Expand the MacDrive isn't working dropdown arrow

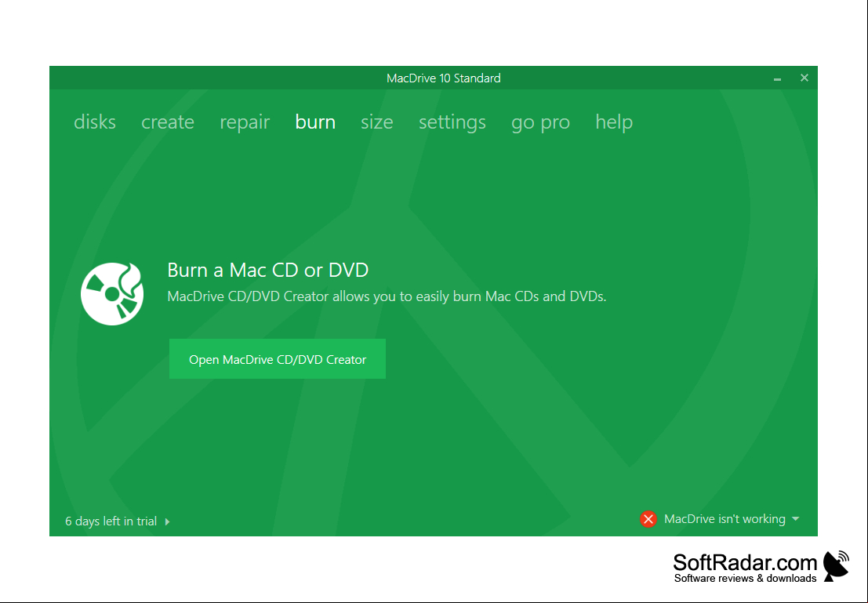pos(796,519)
